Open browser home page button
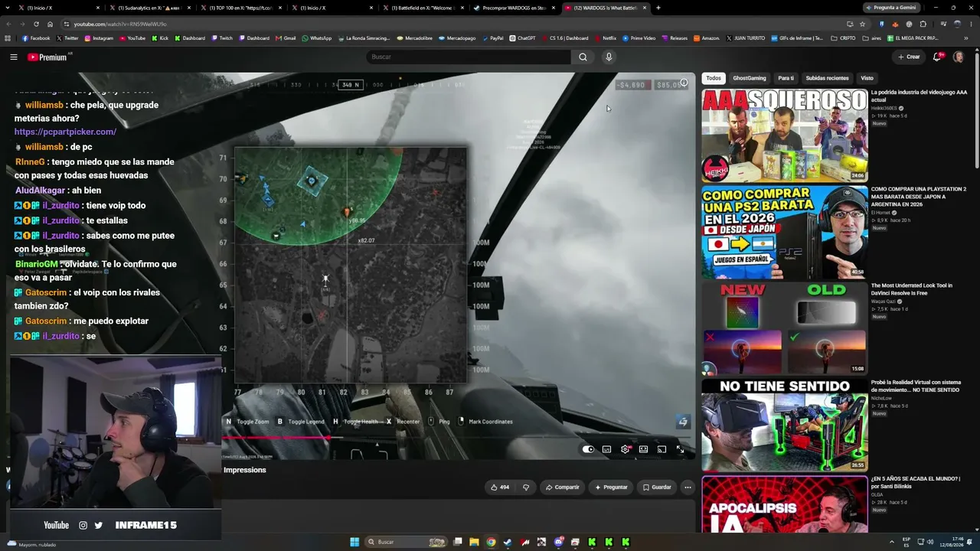 (50, 24)
